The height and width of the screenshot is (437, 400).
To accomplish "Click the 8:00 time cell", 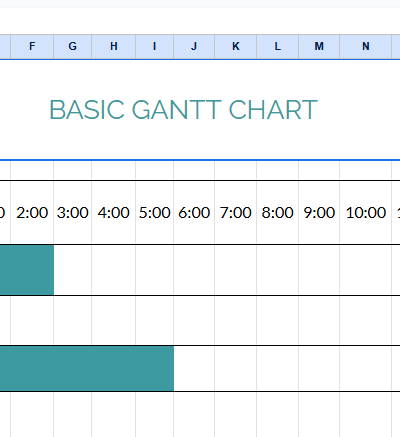I will pyautogui.click(x=278, y=213).
